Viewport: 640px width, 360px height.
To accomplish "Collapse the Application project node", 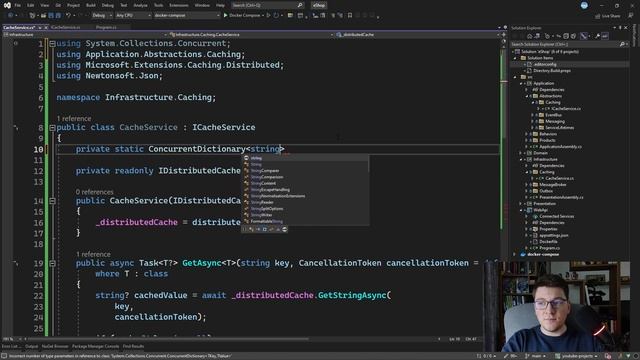I will [522, 83].
